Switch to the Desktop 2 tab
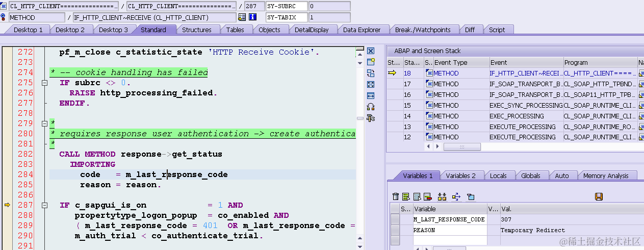 click(x=70, y=30)
